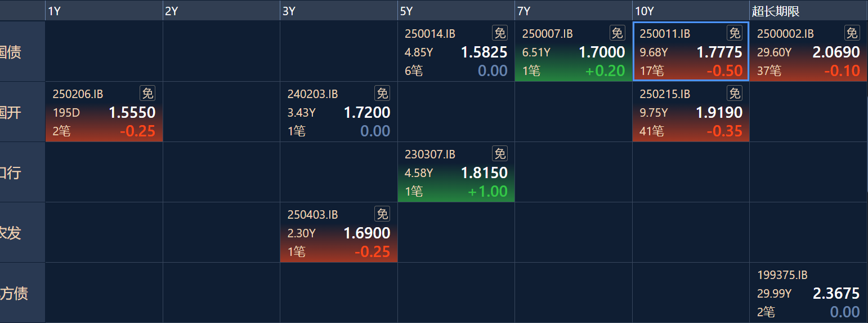
Task: Click the -0.35 change on 250215.IB
Action: 724,131
